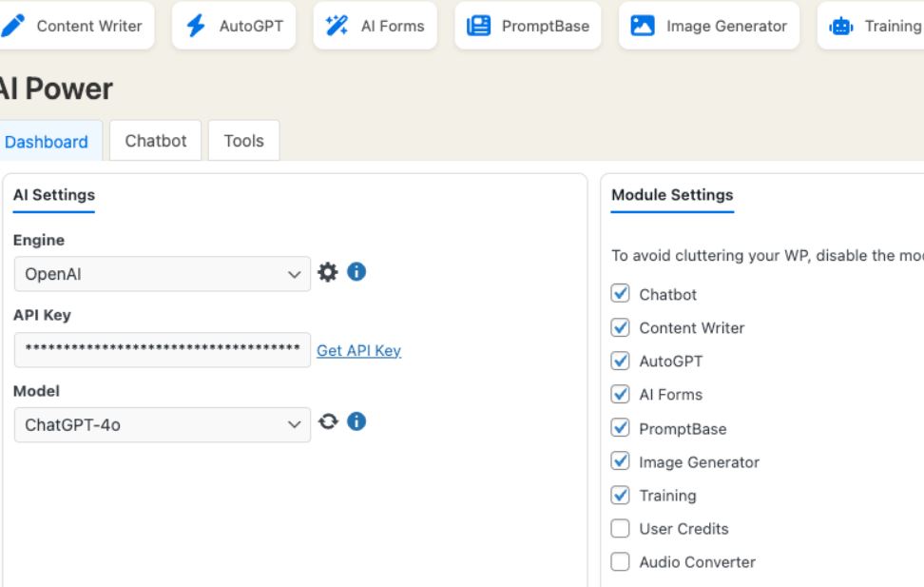Enable the Audio Converter checkbox
The image size is (924, 587).
[x=620, y=561]
